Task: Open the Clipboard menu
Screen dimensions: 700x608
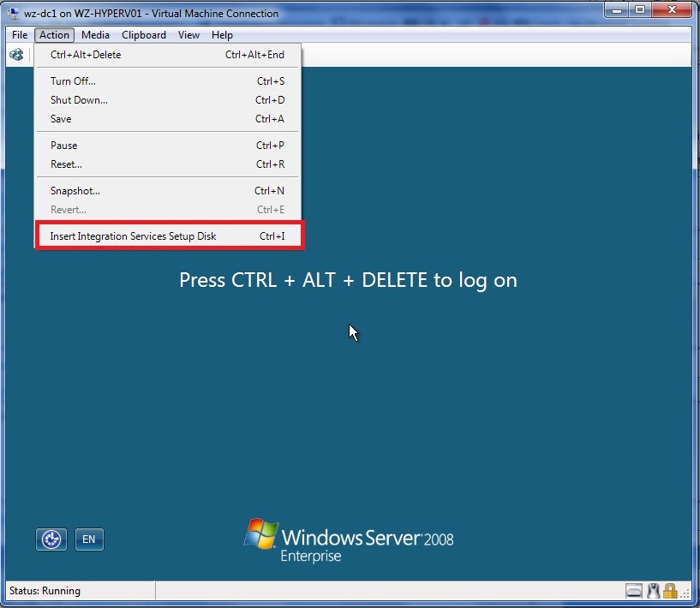Action: tap(144, 35)
